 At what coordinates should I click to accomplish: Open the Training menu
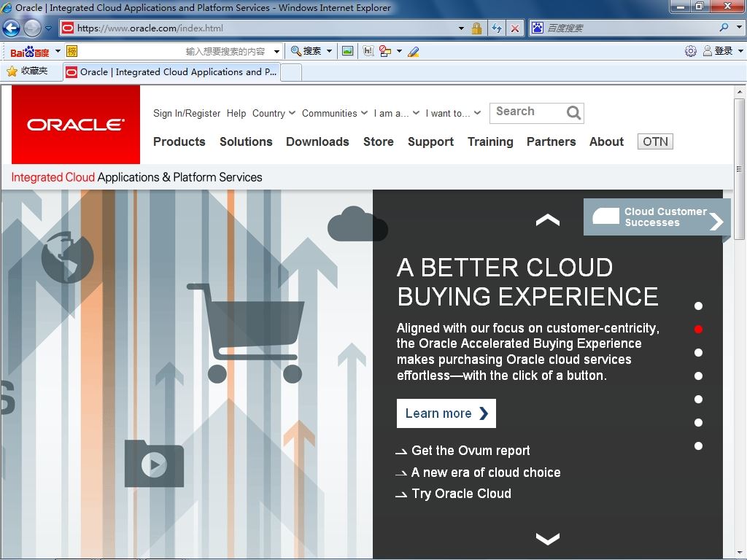[x=490, y=141]
